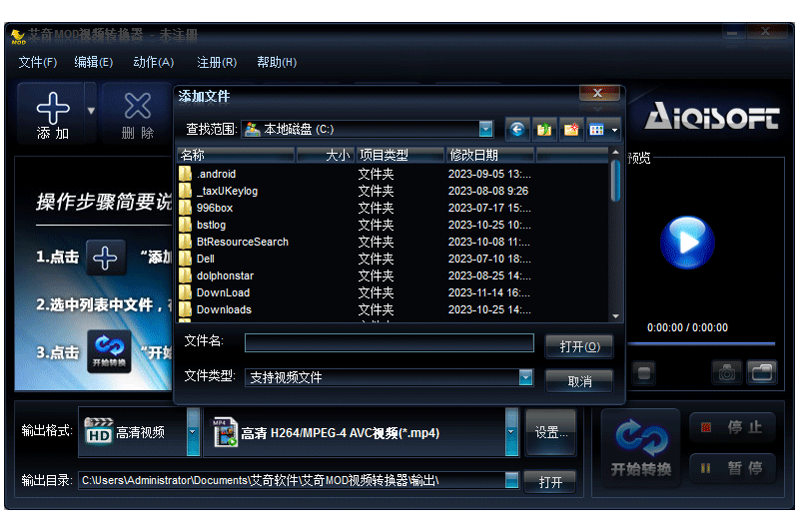Image resolution: width=799 pixels, height=532 pixels.
Task: Click the file name (文件名) input field
Action: click(390, 342)
